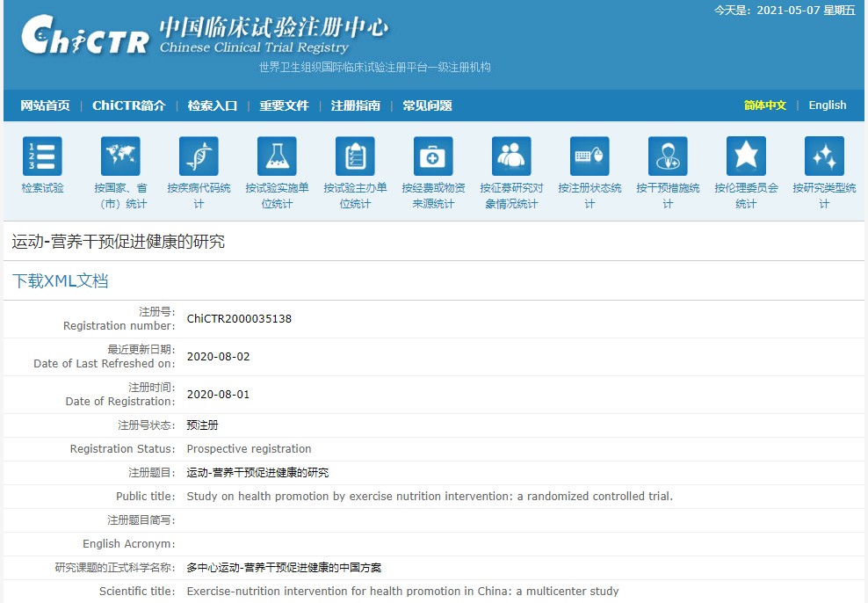The width and height of the screenshot is (868, 603).
Task: Open the 注册指南 menu item
Action: tap(356, 105)
